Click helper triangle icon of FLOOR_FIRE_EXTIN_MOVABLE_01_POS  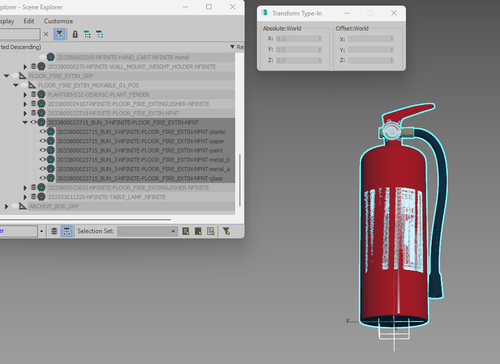pos(32,85)
